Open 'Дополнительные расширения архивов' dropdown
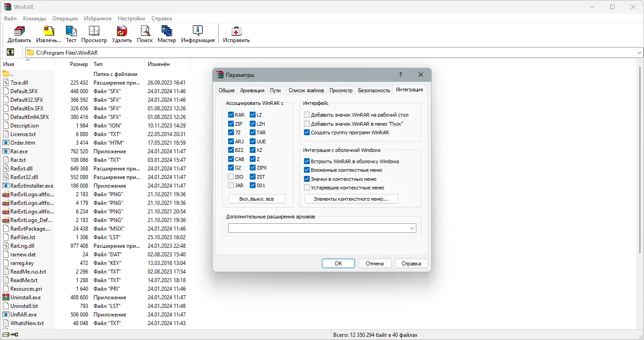 pyautogui.click(x=412, y=229)
